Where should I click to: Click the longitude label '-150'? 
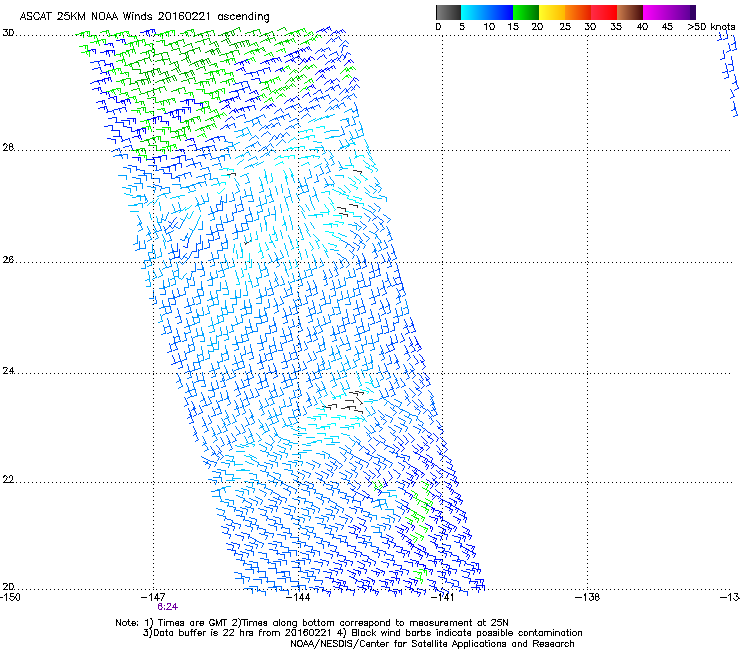[x=10, y=597]
